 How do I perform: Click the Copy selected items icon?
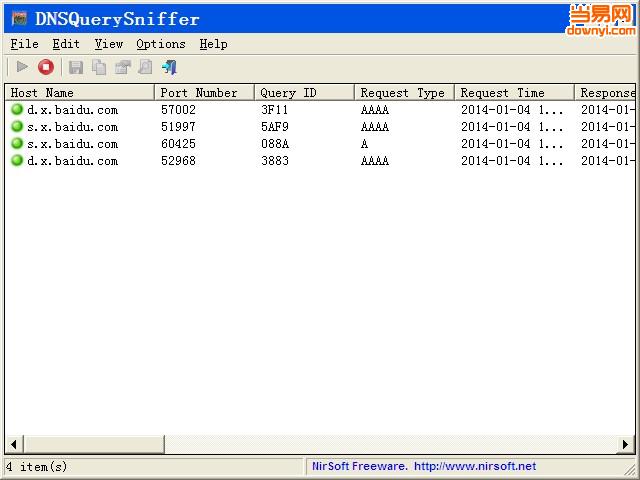[99, 67]
